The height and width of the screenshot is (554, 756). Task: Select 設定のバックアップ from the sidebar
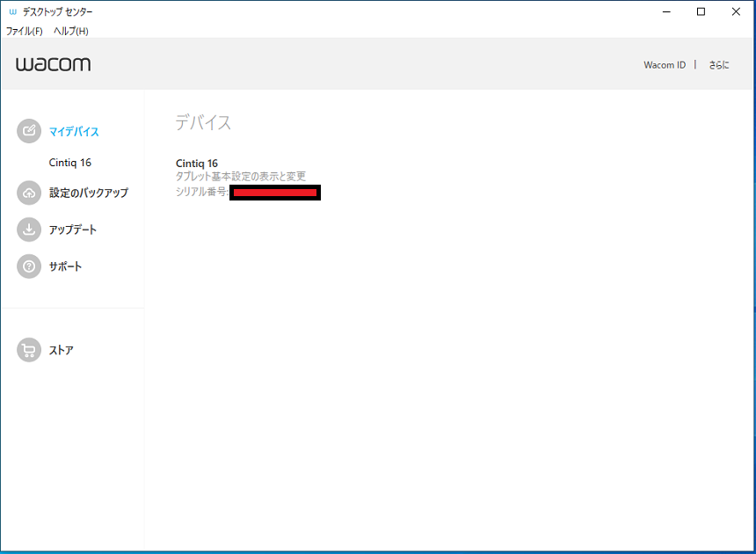coord(87,193)
